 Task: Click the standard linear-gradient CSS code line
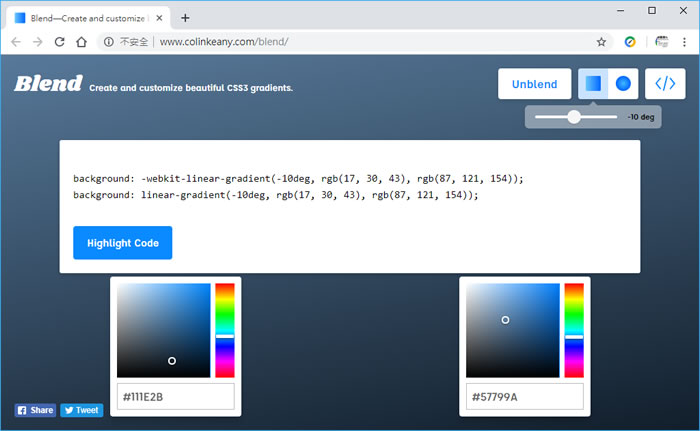[x=275, y=195]
